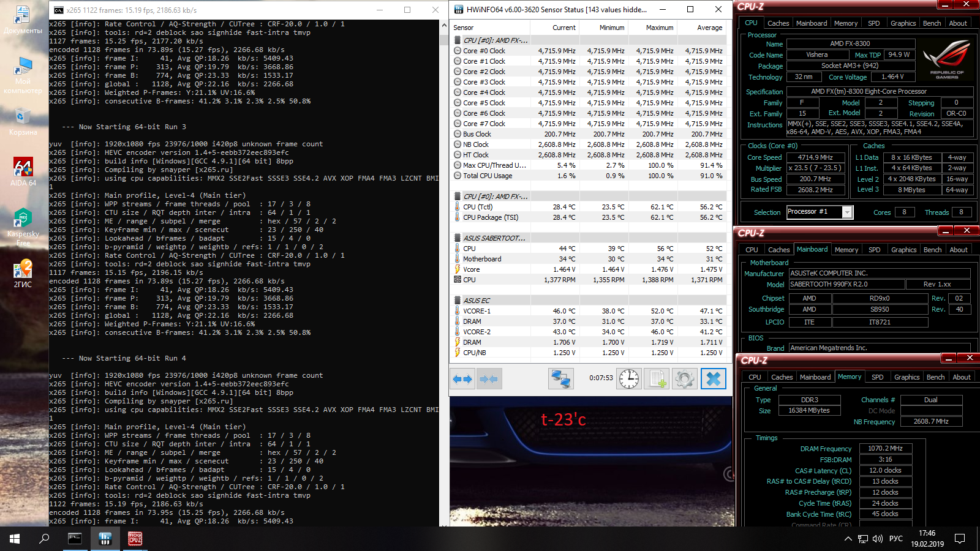
Task: Start logging with the sheet-plus icon in HWiNFO
Action: pos(657,379)
